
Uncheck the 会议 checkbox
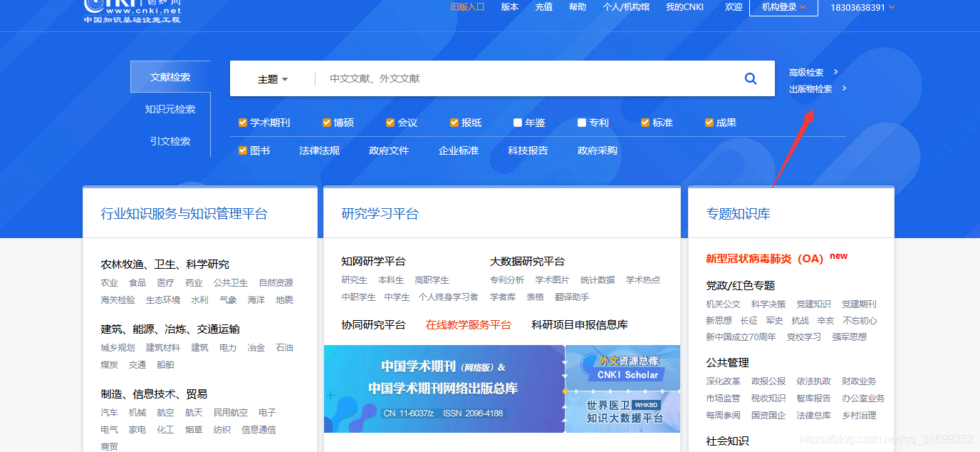pyautogui.click(x=390, y=123)
